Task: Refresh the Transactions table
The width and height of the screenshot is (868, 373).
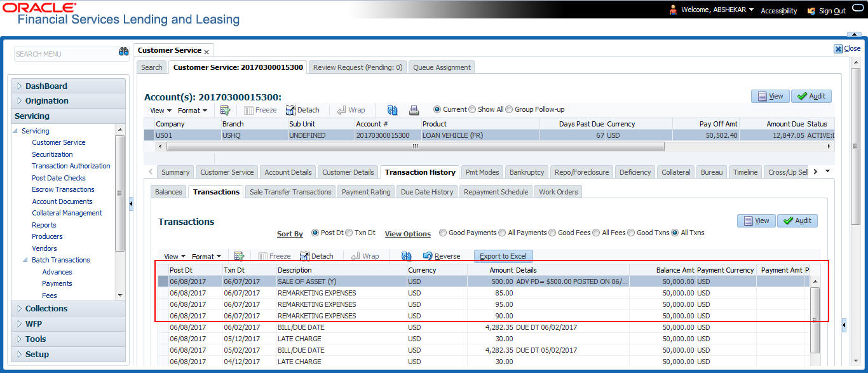Action: pos(407,256)
